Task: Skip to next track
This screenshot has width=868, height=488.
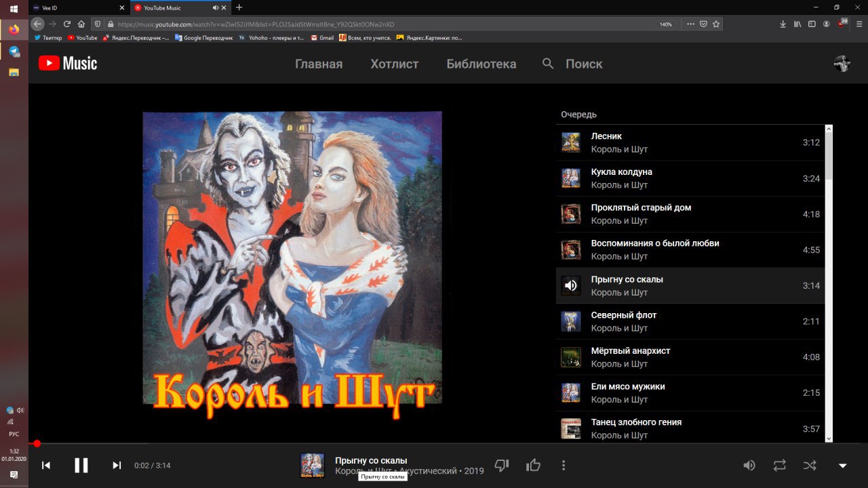Action: pos(117,465)
